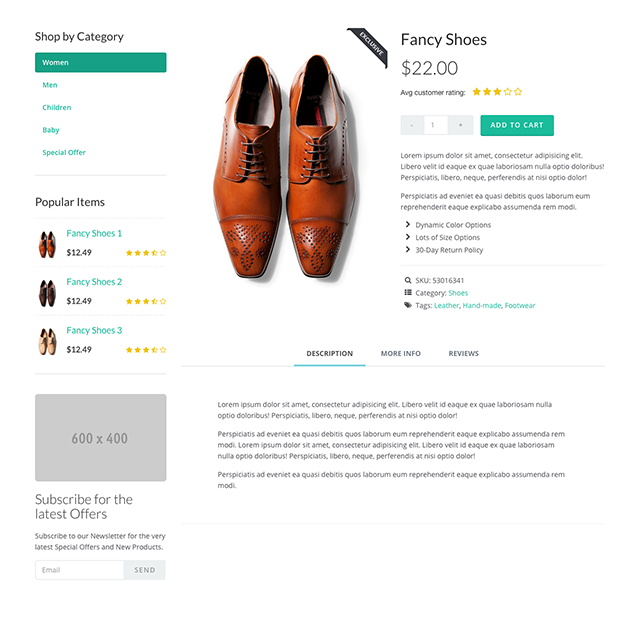Open the Leather tag link
Image resolution: width=640 pixels, height=619 pixels.
(x=446, y=305)
